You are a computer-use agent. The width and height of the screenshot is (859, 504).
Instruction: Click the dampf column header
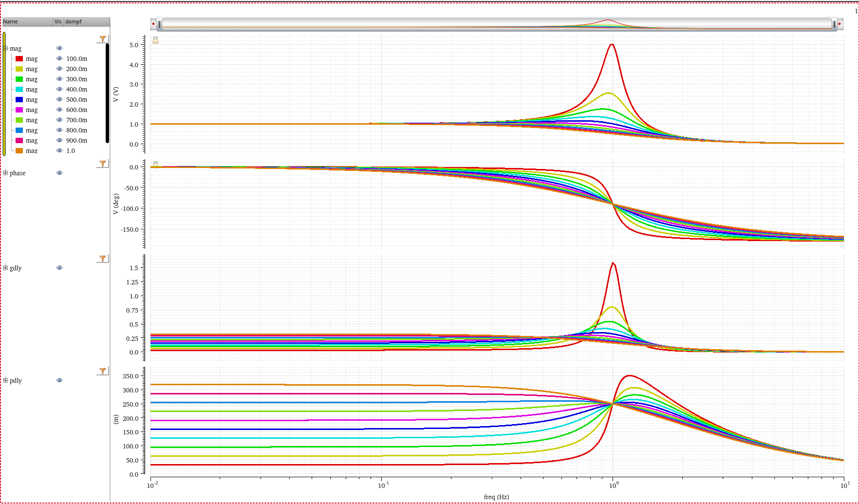tap(86, 22)
